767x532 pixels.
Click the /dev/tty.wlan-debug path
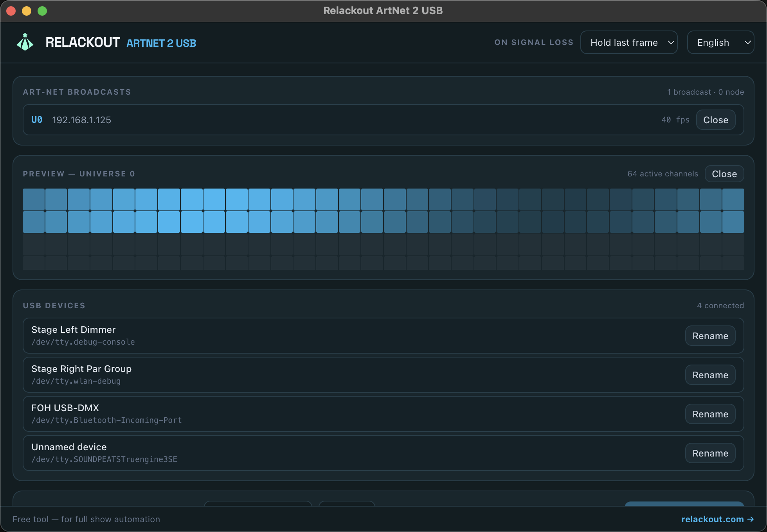click(x=76, y=381)
